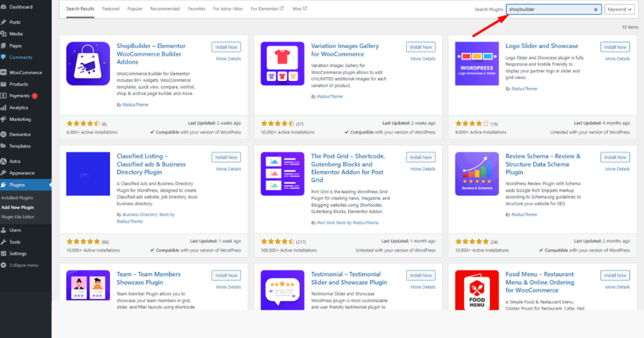Switch to the Search Results tab
The width and height of the screenshot is (644, 338).
coord(80,9)
